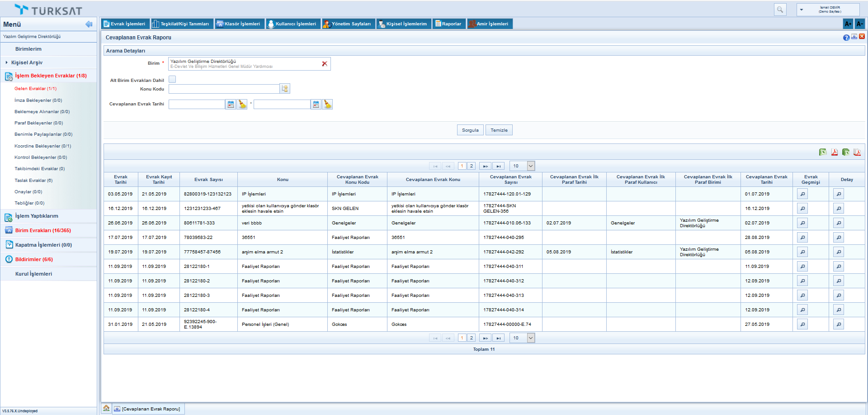Open İsmail DEMİR user dropdown
The width and height of the screenshot is (868, 415).
tap(802, 10)
